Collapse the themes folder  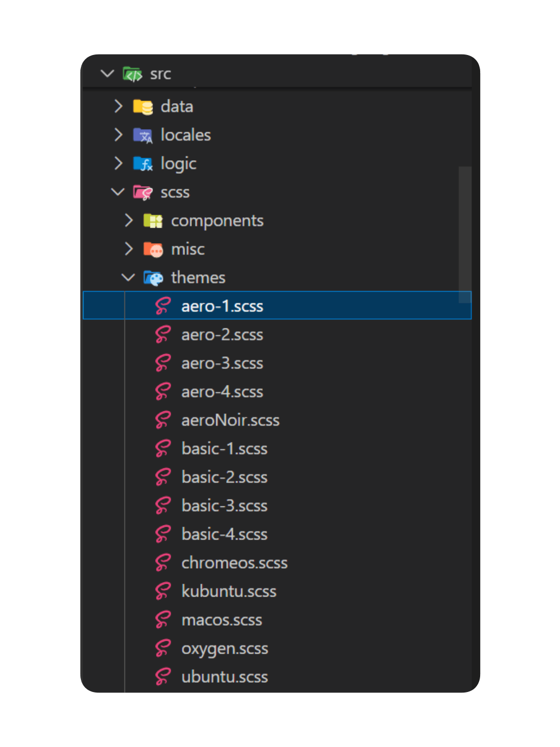point(128,278)
